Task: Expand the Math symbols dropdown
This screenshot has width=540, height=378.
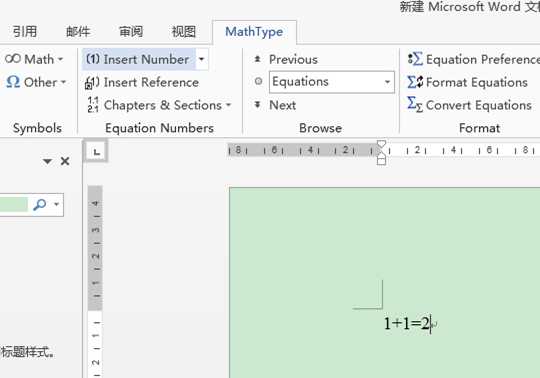Action: point(61,59)
